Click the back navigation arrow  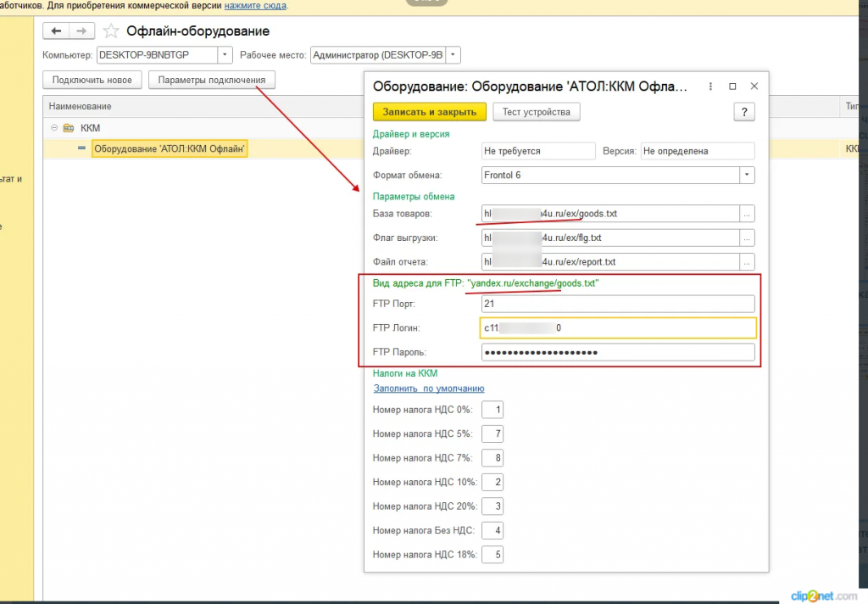coord(57,31)
